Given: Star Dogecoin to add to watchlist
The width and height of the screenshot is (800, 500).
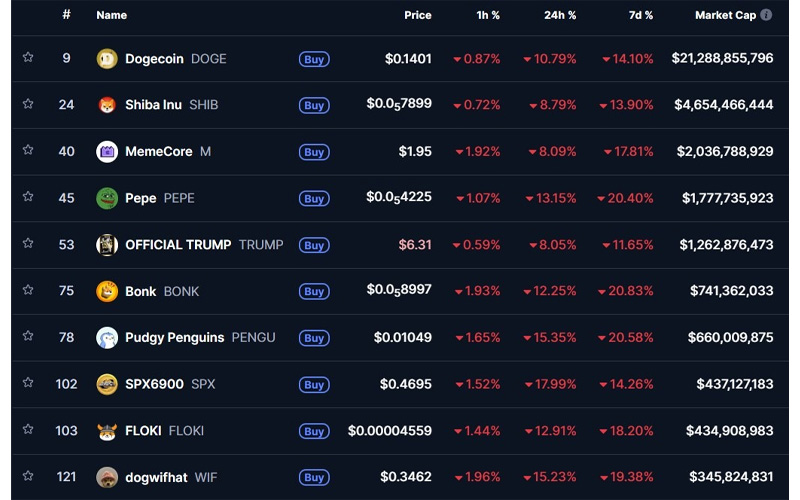Looking at the screenshot, I should [x=28, y=58].
